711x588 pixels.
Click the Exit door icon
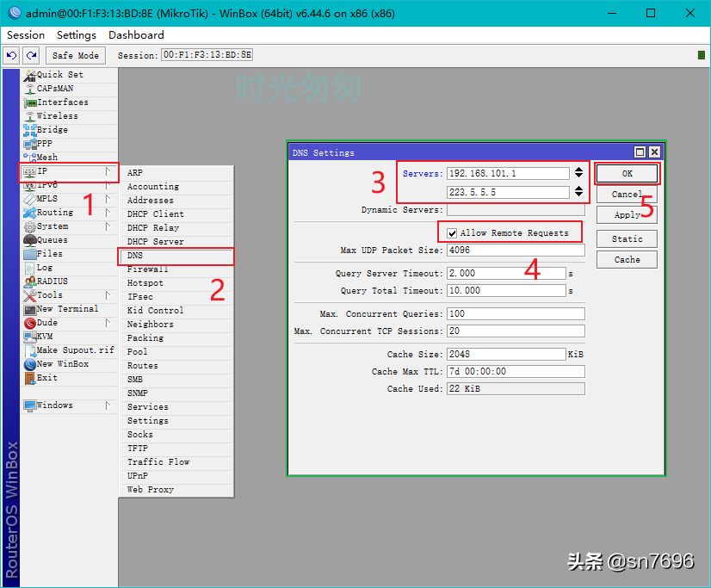30,378
